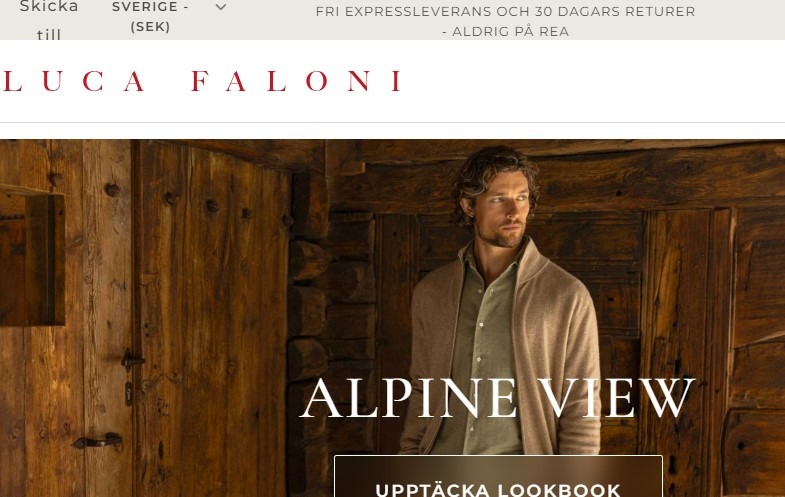Click the small wooden window in photo
785x497 pixels.
[x=32, y=257]
